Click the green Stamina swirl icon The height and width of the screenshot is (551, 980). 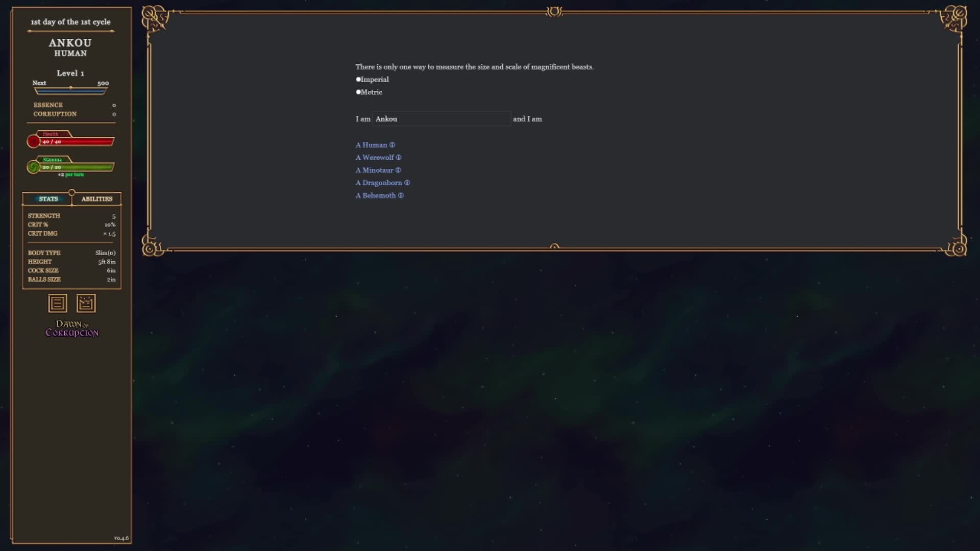34,167
